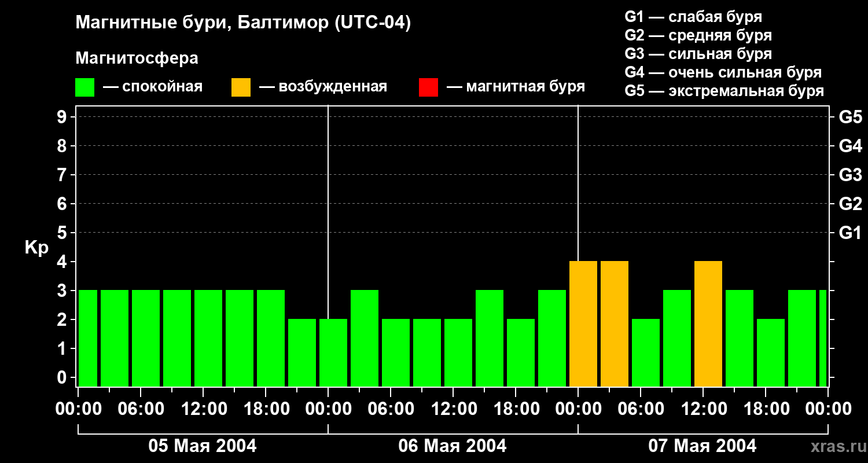Click the 06:00 time label for 07 Мая
This screenshot has width=868, height=463.
tap(641, 409)
